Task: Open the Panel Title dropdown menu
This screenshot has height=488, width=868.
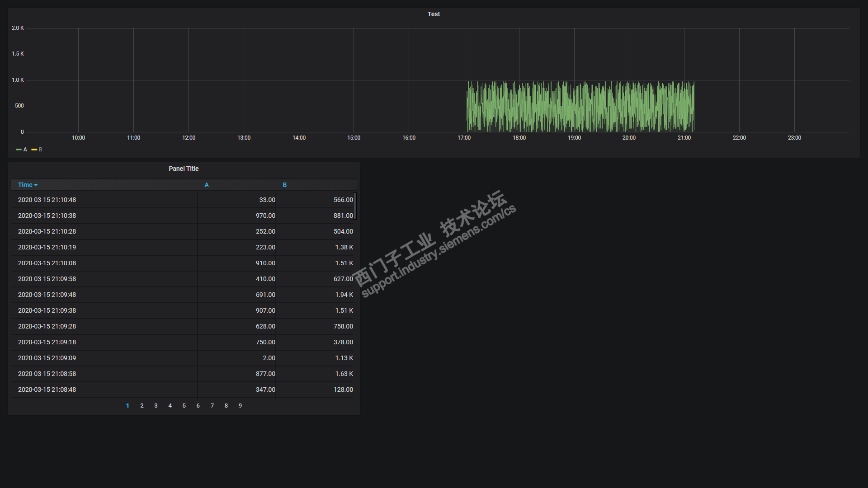Action: 184,169
